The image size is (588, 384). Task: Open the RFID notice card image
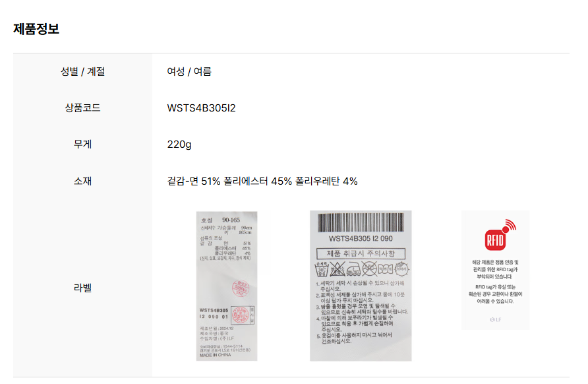coord(495,271)
